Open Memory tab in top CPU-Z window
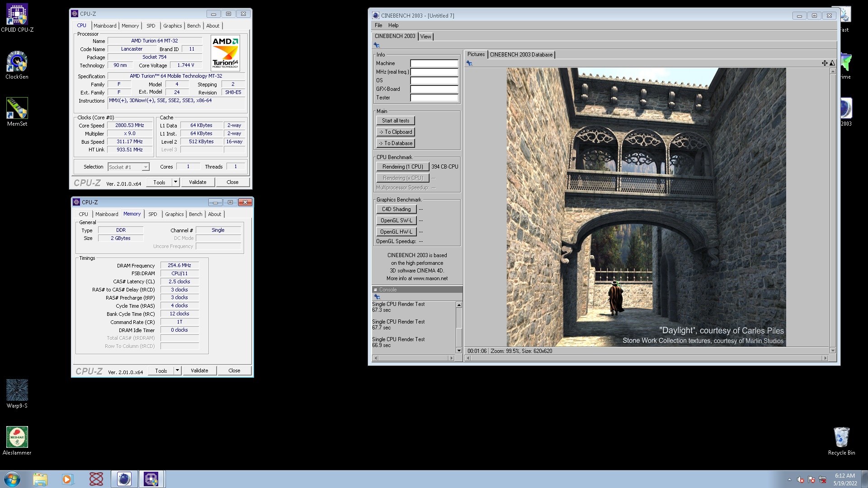The image size is (868, 488). (130, 26)
